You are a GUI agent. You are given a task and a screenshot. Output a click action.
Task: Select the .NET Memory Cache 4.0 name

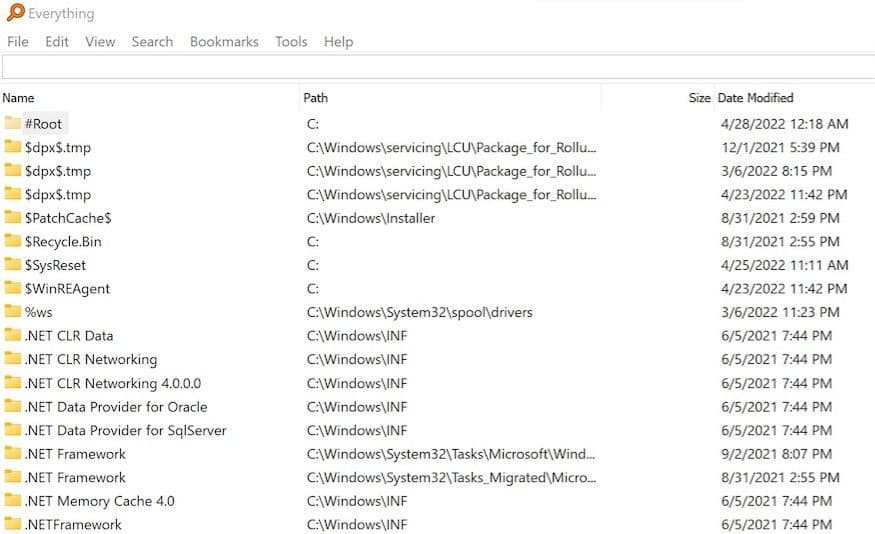point(100,501)
